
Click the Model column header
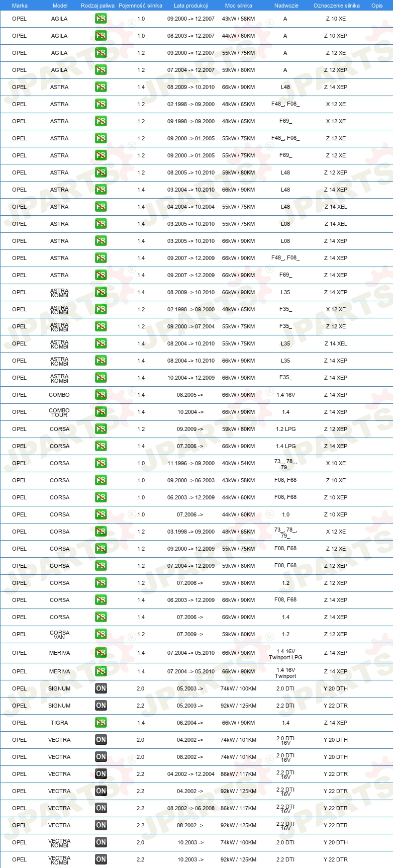(60, 6)
